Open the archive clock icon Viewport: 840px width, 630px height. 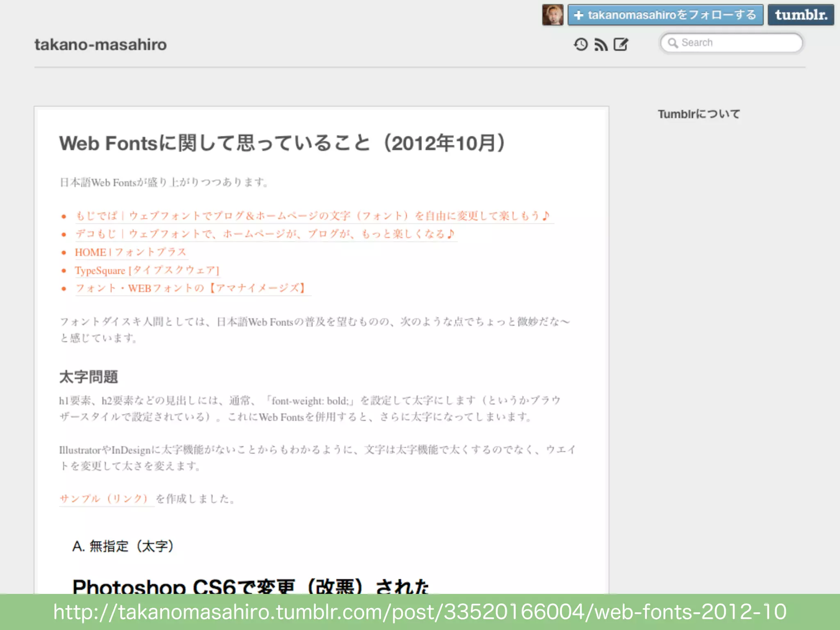(580, 44)
